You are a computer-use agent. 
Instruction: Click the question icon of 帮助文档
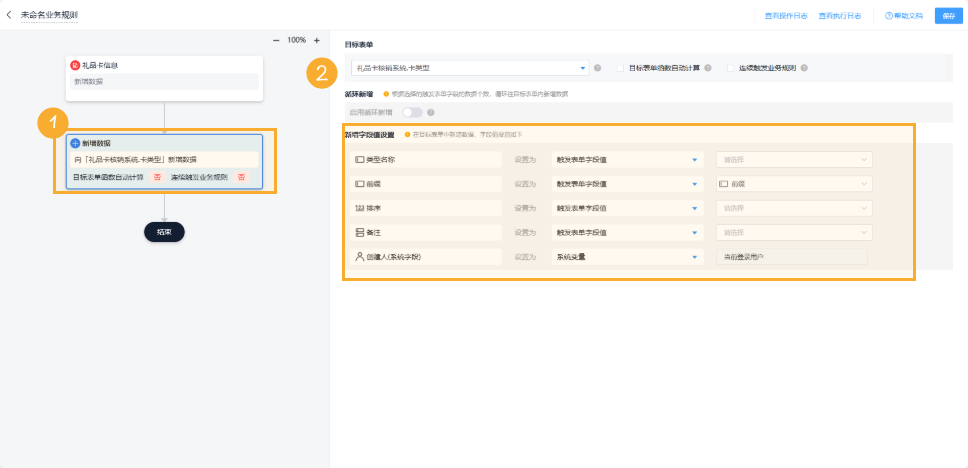pos(888,16)
